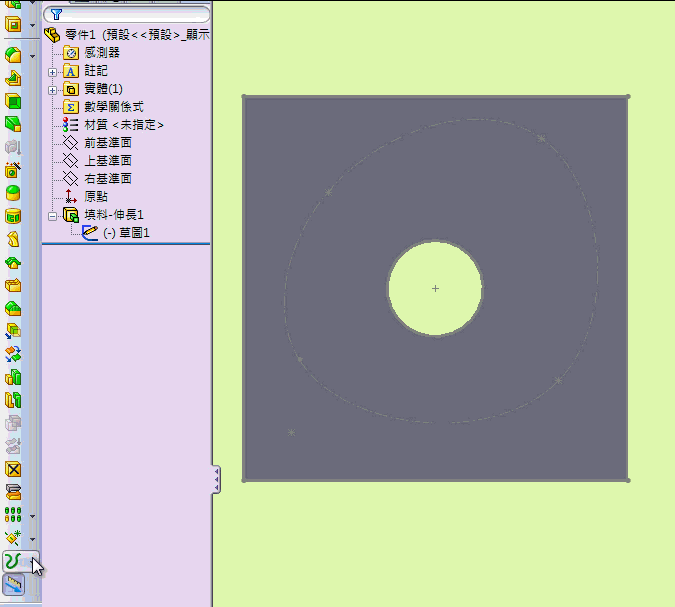Viewport: 675px width, 607px height.
Task: Select the 零件1 root node
Action: 127,34
